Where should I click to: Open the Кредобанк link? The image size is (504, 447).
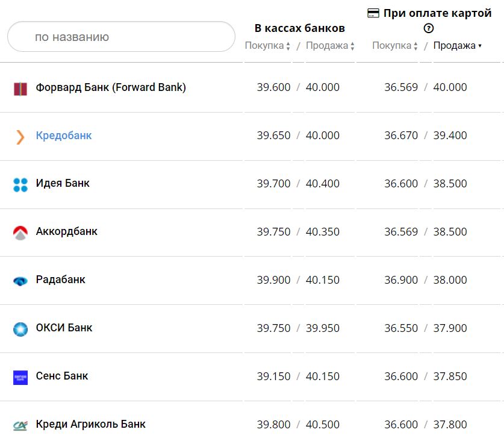pos(64,136)
